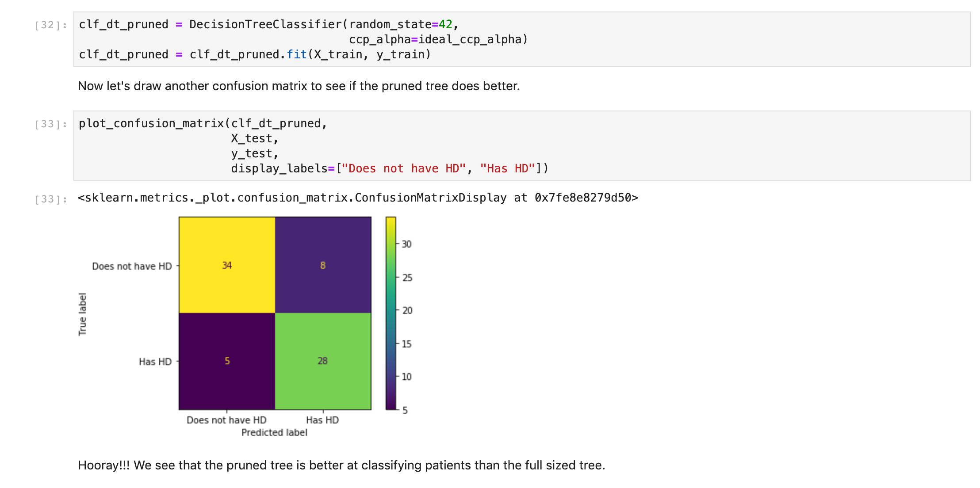Click the 'Has HD' x-axis tick label
The image size is (980, 488).
(x=322, y=420)
